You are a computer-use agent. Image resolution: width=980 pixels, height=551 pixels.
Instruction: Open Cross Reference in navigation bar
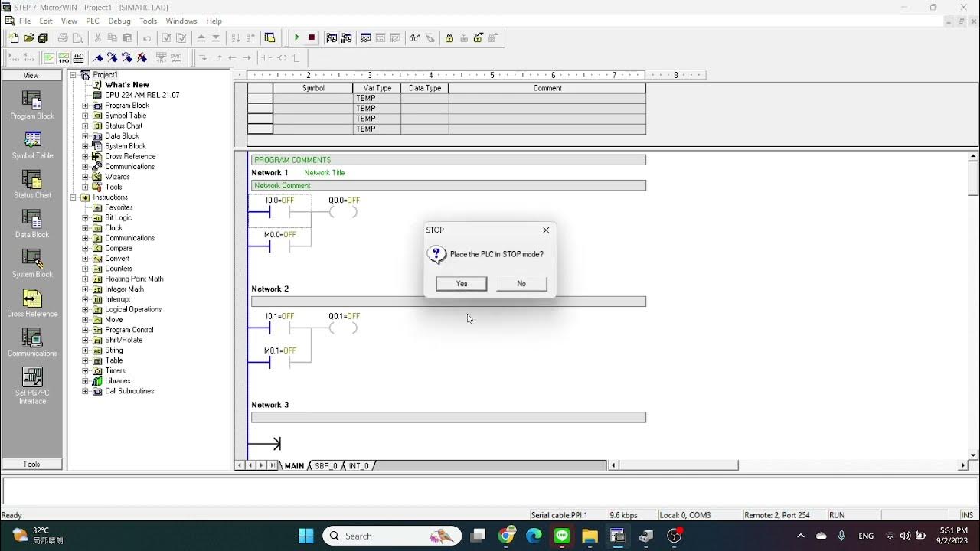coord(32,303)
